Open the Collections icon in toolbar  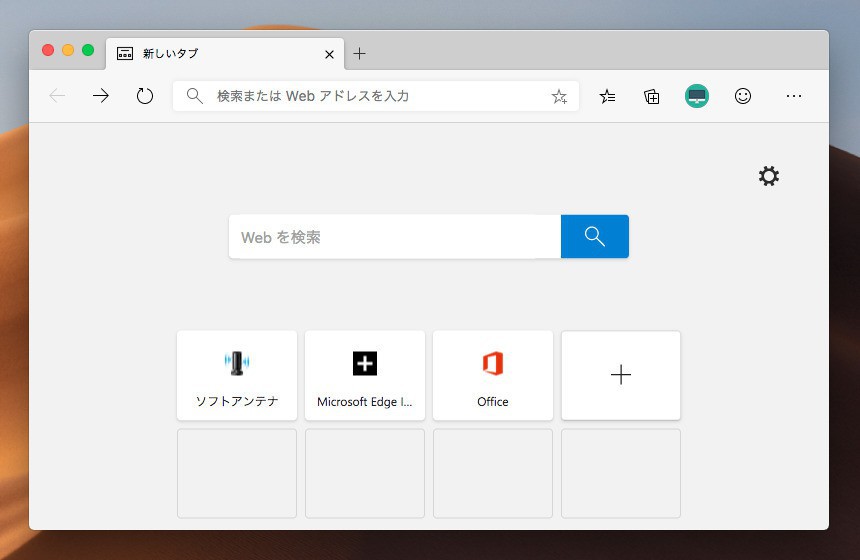coord(652,96)
